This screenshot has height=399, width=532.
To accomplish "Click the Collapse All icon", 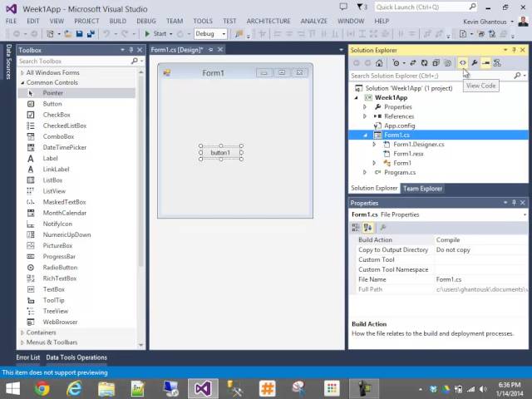I will click(436, 63).
